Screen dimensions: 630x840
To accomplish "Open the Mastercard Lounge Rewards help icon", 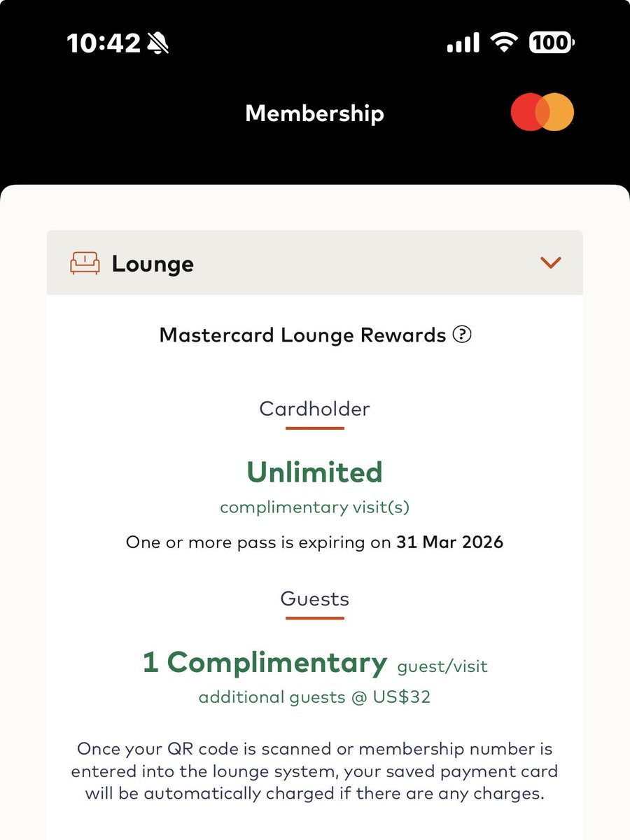I will coord(462,335).
